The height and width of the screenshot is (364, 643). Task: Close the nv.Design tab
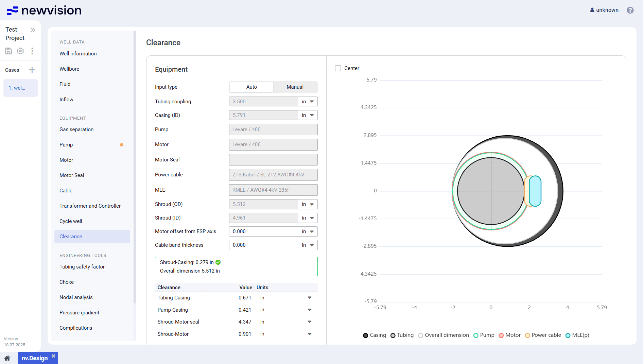(x=53, y=356)
